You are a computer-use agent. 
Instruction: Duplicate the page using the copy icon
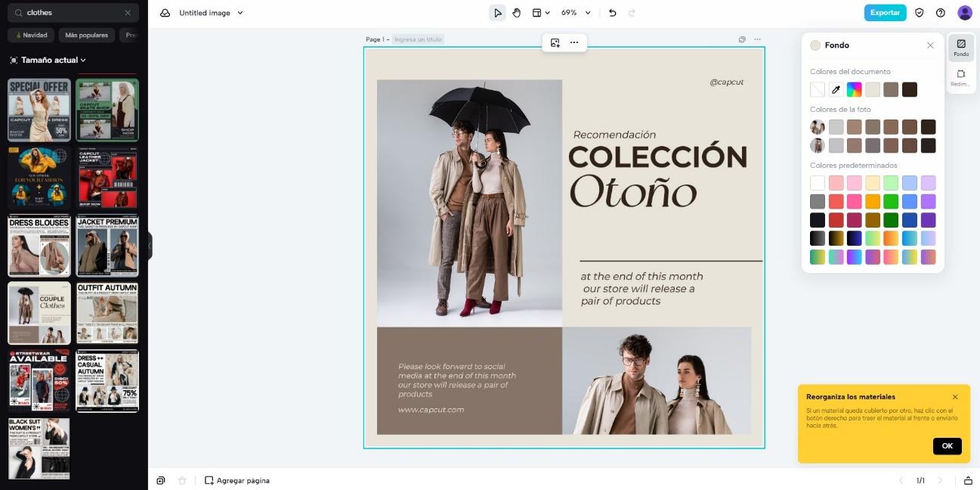pyautogui.click(x=160, y=480)
